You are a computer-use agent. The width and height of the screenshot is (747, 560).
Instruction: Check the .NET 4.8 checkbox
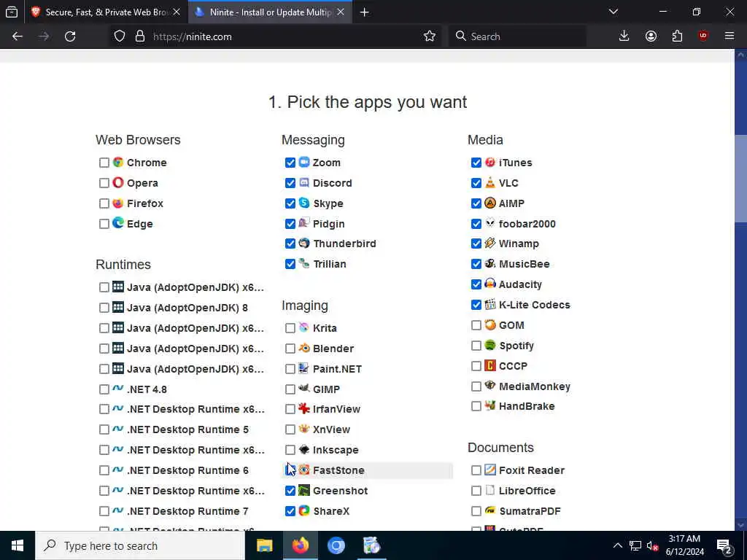pos(104,389)
